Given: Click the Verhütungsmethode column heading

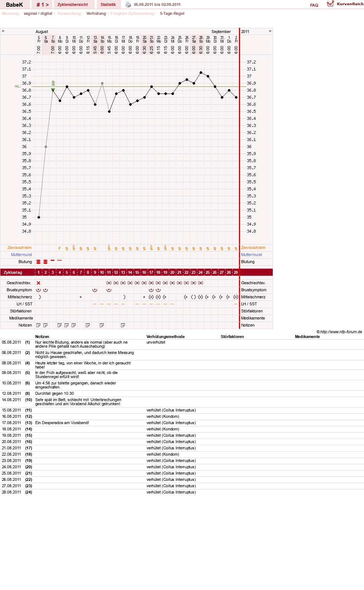Looking at the screenshot, I should click(x=165, y=337).
